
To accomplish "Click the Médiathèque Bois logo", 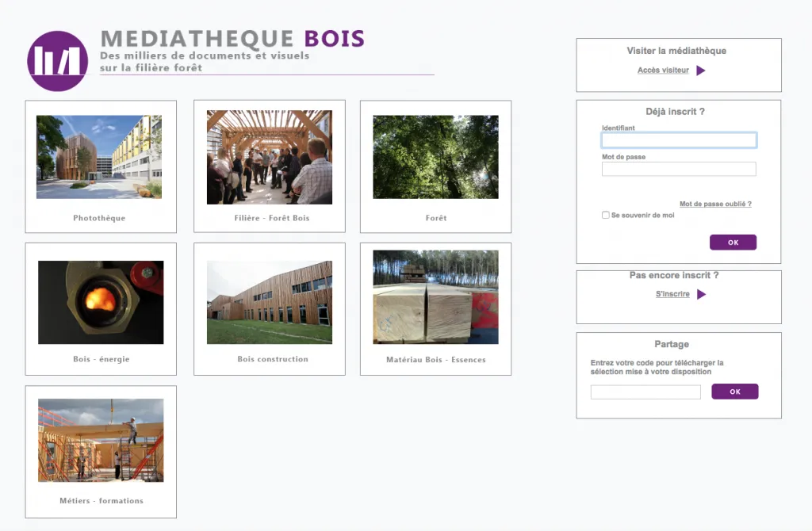I will coord(56,60).
